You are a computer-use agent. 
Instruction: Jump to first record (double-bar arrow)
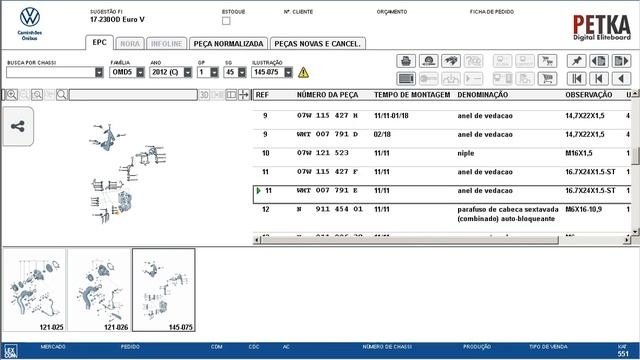point(576,78)
